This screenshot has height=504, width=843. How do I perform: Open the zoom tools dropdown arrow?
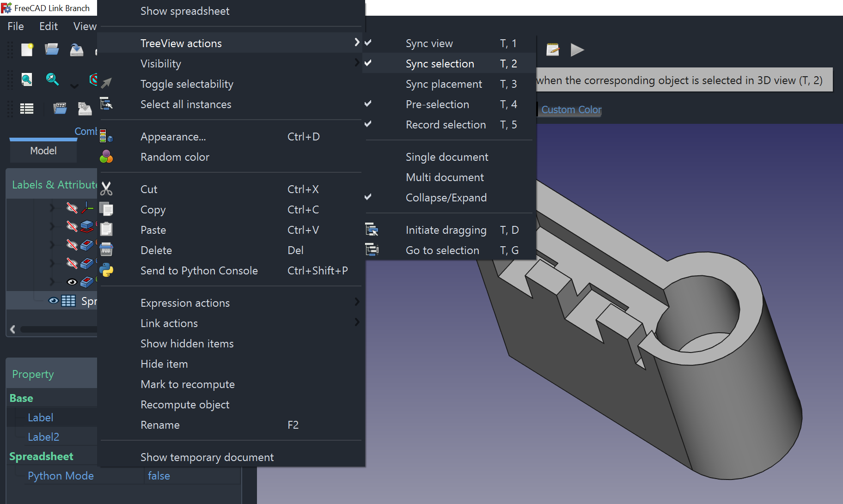coord(74,85)
